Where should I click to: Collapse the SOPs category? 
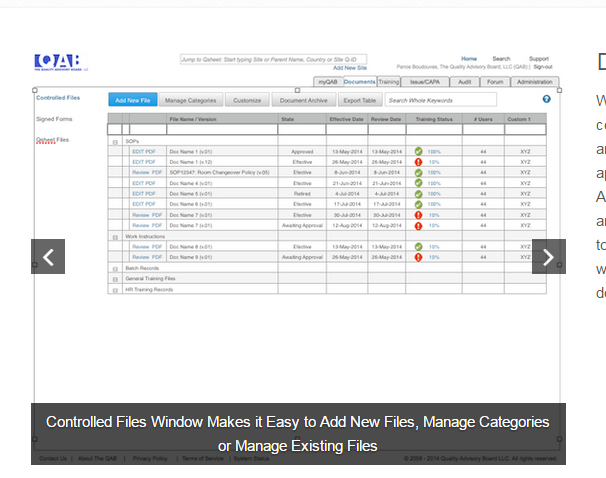(115, 142)
